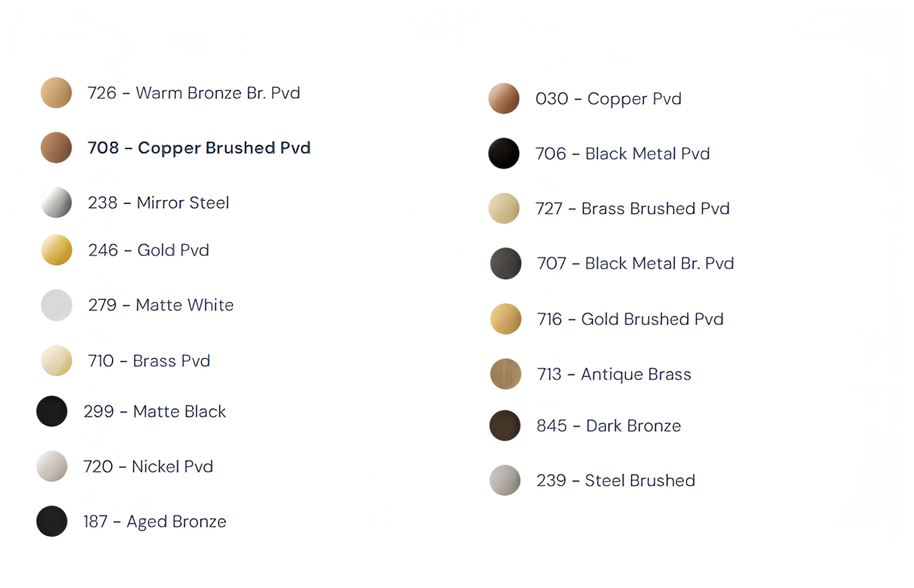Click the Matte White swatch
The height and width of the screenshot is (588, 914).
coord(57,305)
